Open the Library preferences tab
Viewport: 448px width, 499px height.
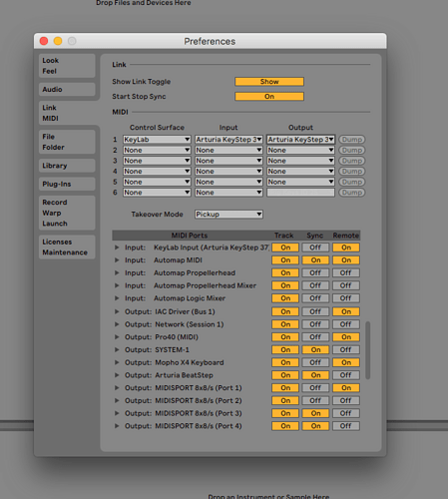[x=67, y=166]
